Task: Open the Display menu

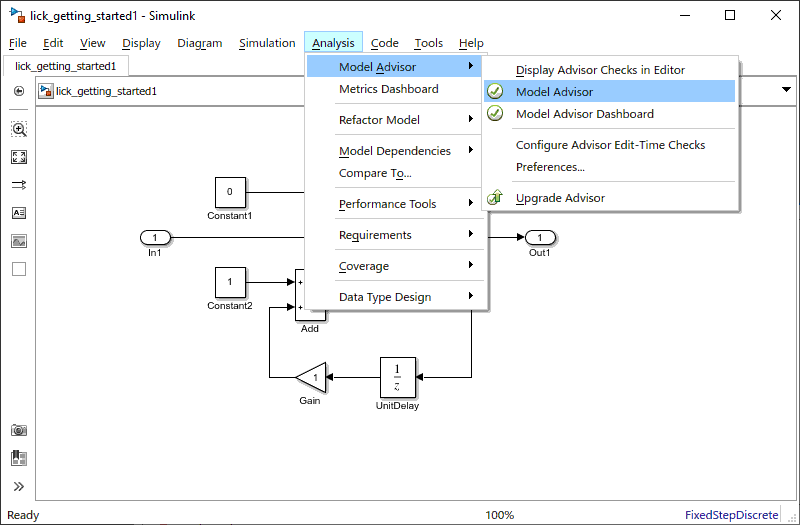Action: [x=141, y=43]
